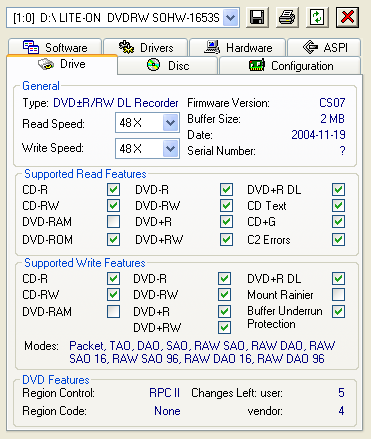
Task: Toggle DVD+R DL read feature checkbox
Action: tap(338, 190)
